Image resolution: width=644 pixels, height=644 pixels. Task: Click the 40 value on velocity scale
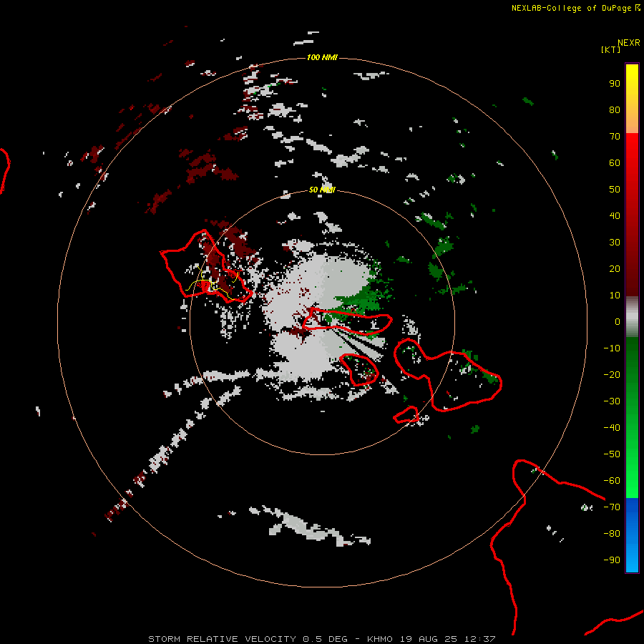tap(615, 215)
